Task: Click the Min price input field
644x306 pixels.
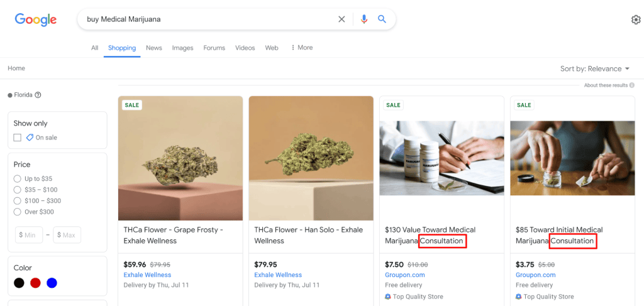Action: [x=29, y=235]
